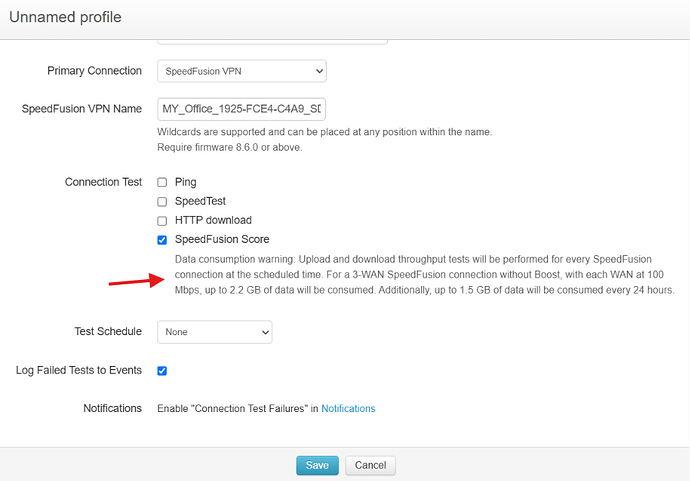The height and width of the screenshot is (481, 690).
Task: Click the Primary Connection label
Action: click(x=95, y=71)
